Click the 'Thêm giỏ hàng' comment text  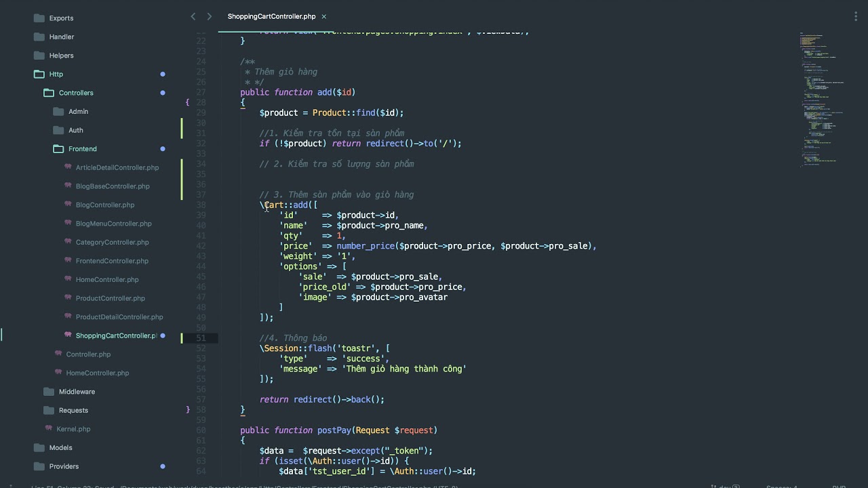[x=286, y=72]
